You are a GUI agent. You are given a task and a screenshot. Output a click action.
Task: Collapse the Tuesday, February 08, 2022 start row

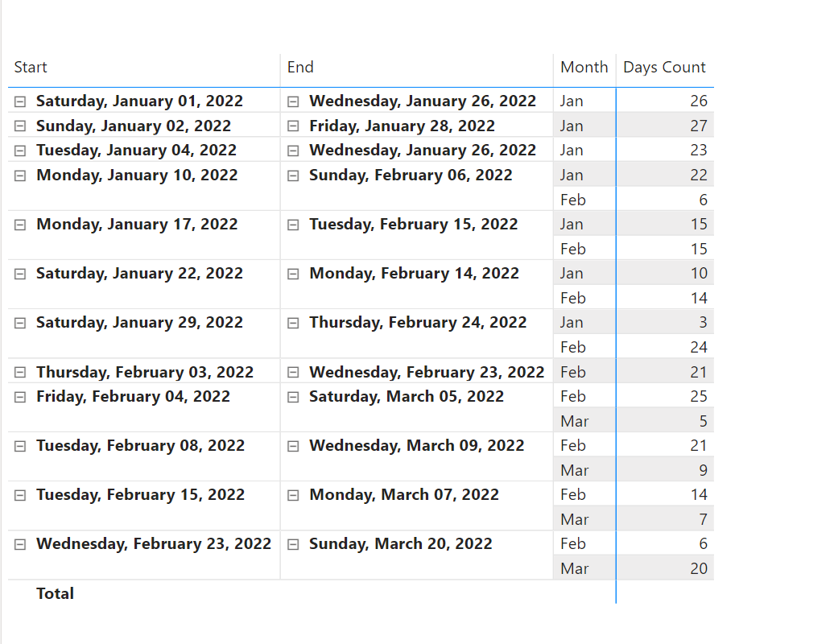[x=19, y=446]
